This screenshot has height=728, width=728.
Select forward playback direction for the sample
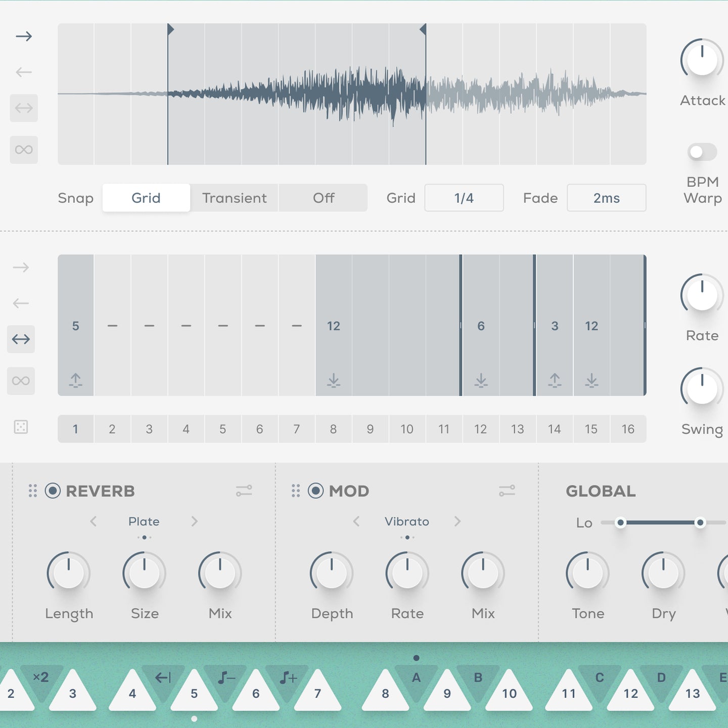(23, 35)
